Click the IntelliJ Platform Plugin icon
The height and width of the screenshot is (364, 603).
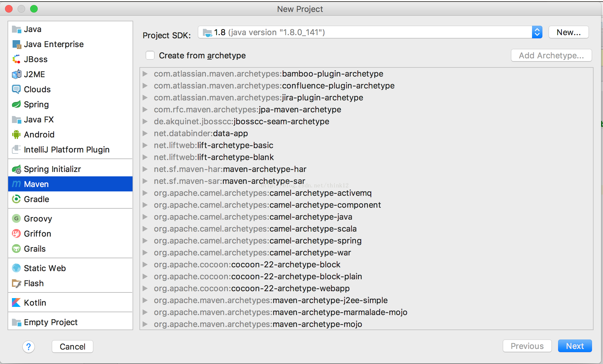coord(16,150)
